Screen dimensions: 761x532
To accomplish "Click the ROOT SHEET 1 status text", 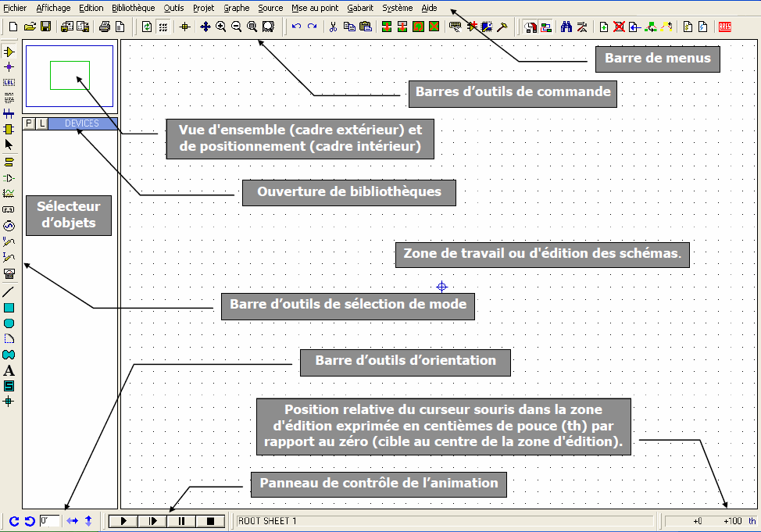I will coord(267,521).
